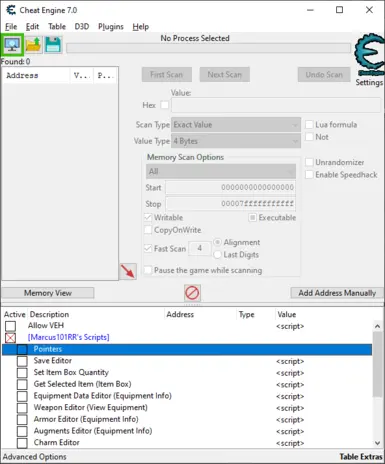Activate the Allow VEH script checkbox
Image resolution: width=385 pixels, height=464 pixels.
10,326
